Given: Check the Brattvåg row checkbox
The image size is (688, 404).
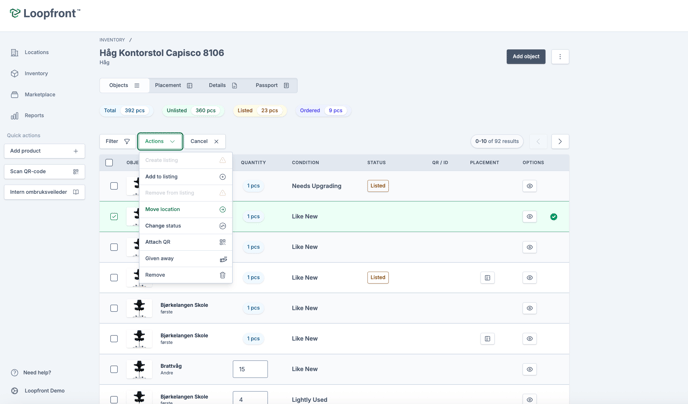Looking at the screenshot, I should (x=114, y=369).
